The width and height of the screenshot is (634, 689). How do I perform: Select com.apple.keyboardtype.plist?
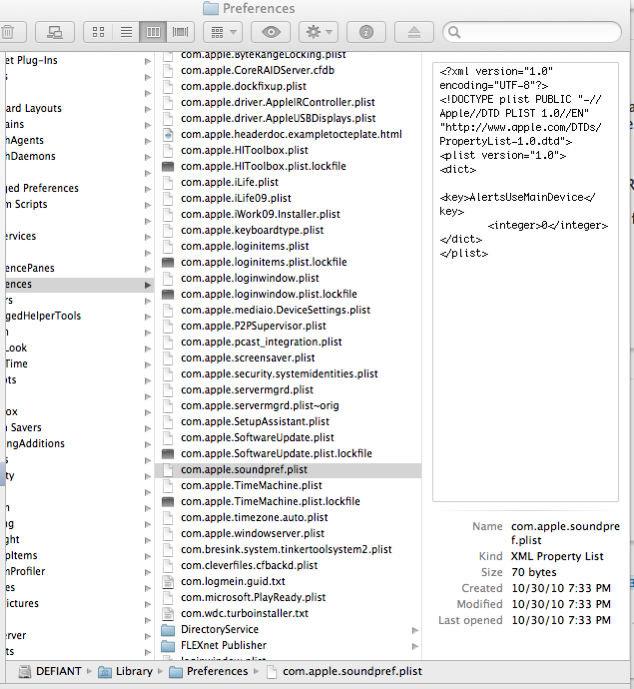[x=252, y=230]
